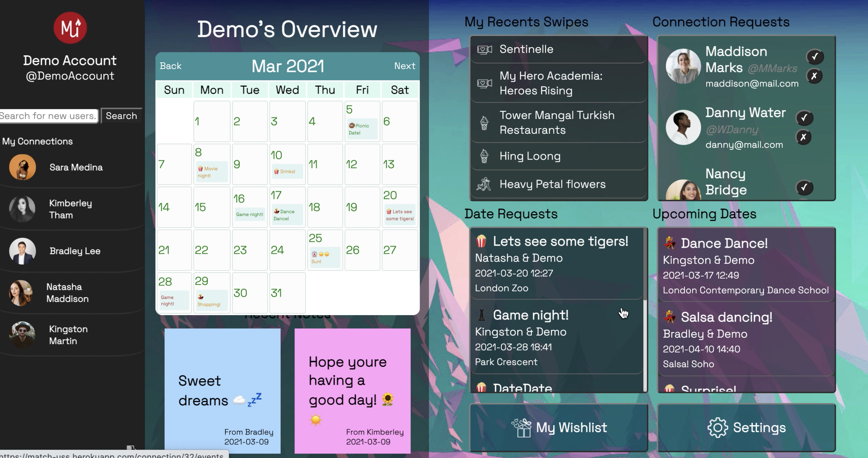Screen dimensions: 868x458
Task: Click the red M logo icon
Action: point(70,27)
